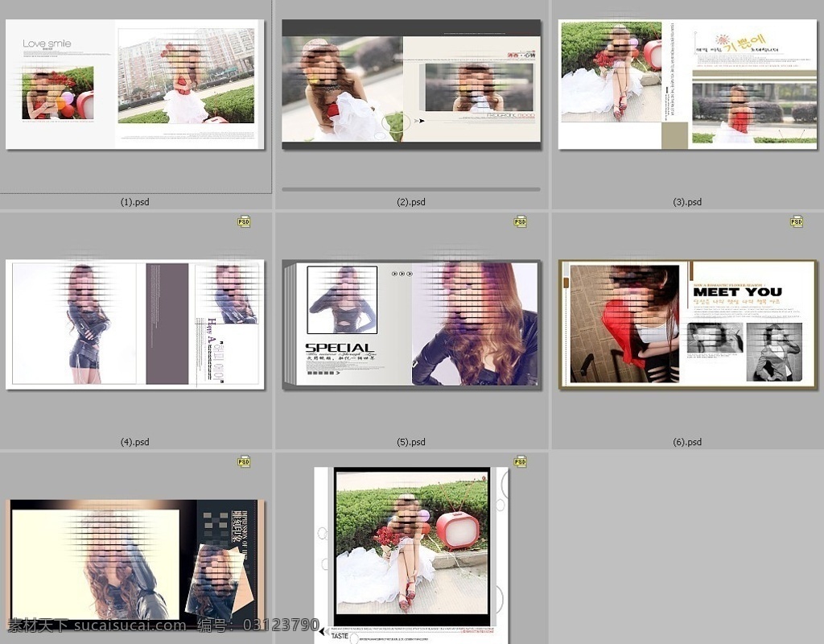Click the PSD badge icon for (6).psd
This screenshot has width=824, height=644.
[x=797, y=221]
